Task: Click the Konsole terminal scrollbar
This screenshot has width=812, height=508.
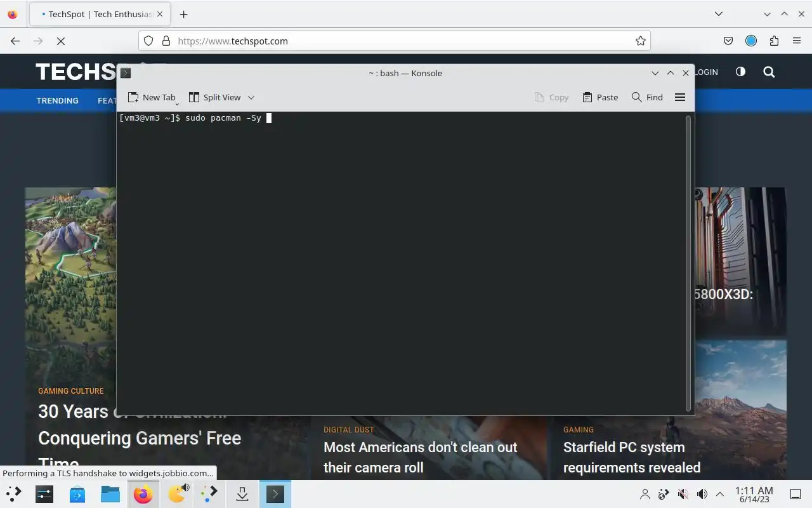Action: (688, 263)
